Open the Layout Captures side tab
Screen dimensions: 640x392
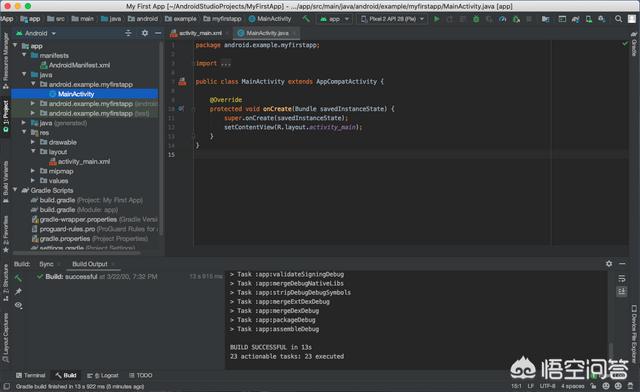click(x=5, y=337)
